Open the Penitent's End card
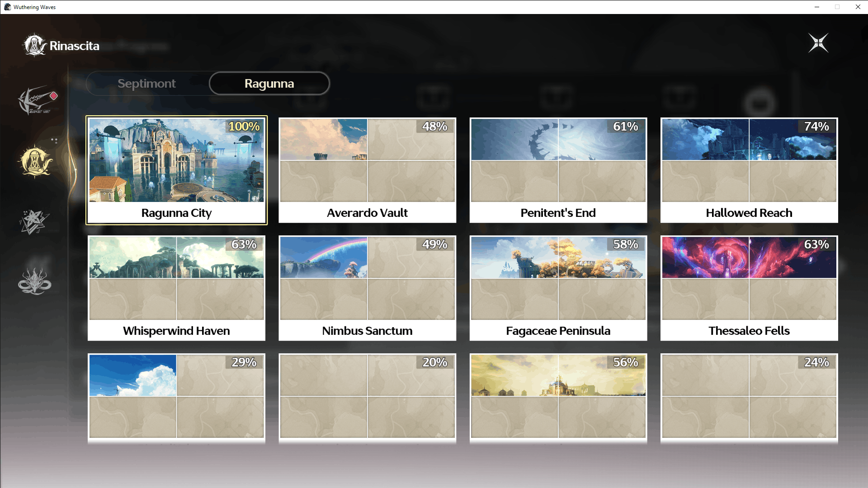Screen dimensions: 868x488 (558, 170)
